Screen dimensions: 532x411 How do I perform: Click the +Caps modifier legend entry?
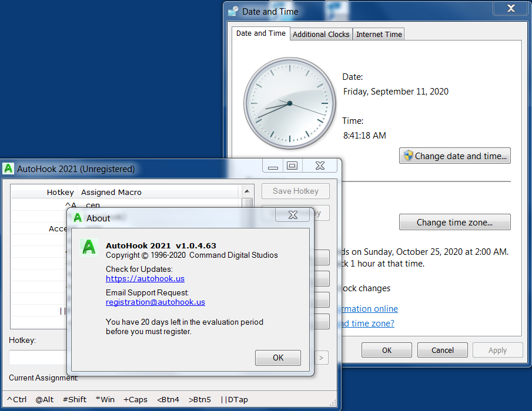(x=135, y=399)
